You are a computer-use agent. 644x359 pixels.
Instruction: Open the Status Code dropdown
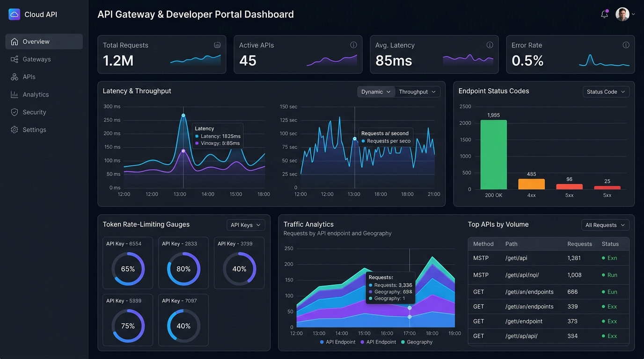click(606, 92)
